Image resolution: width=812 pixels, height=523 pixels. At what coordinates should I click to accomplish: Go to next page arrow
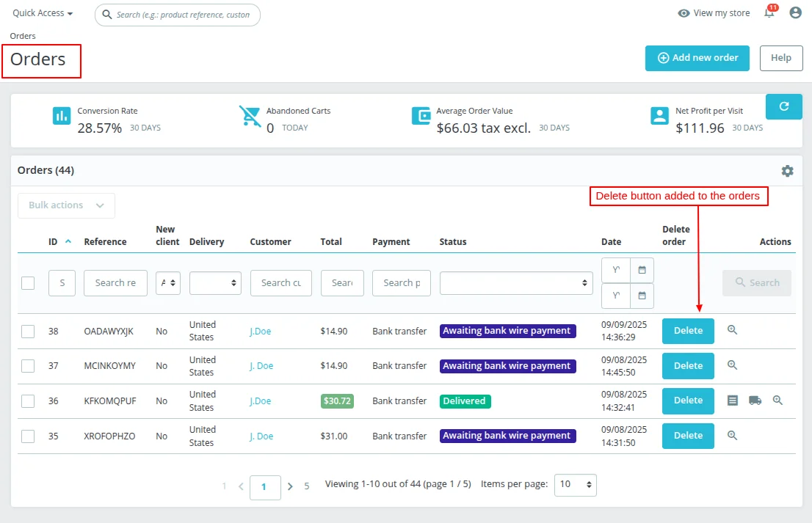point(290,486)
